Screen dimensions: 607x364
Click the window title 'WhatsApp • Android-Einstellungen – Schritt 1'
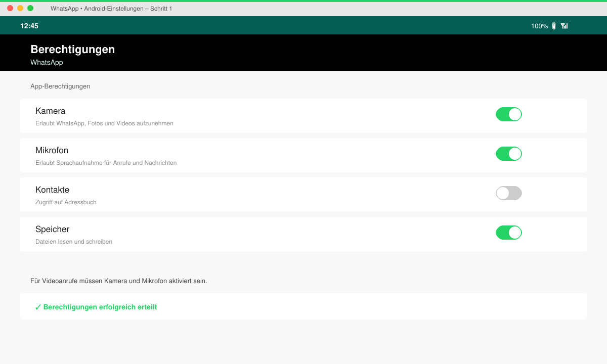click(x=111, y=9)
